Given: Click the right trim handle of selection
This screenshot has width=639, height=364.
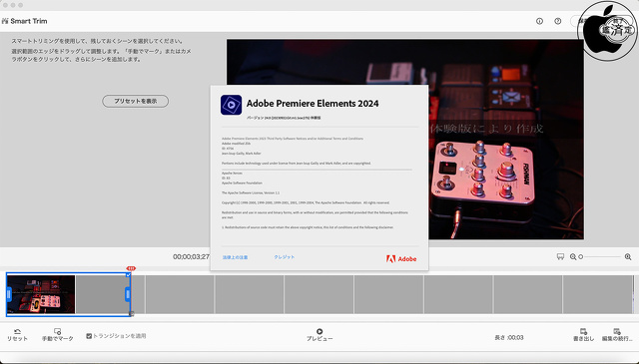Looking at the screenshot, I should [128, 294].
